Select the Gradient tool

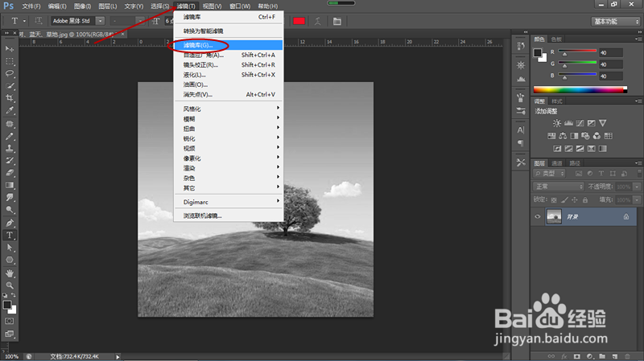coord(10,186)
